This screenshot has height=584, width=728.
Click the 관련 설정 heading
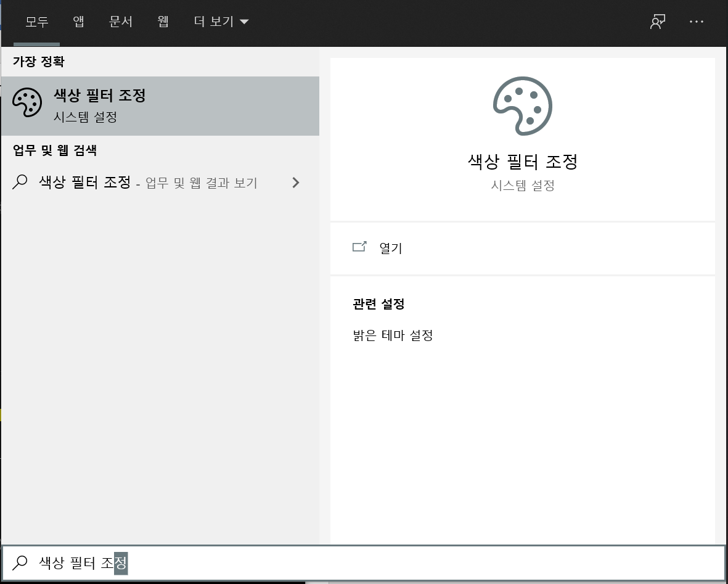(378, 304)
